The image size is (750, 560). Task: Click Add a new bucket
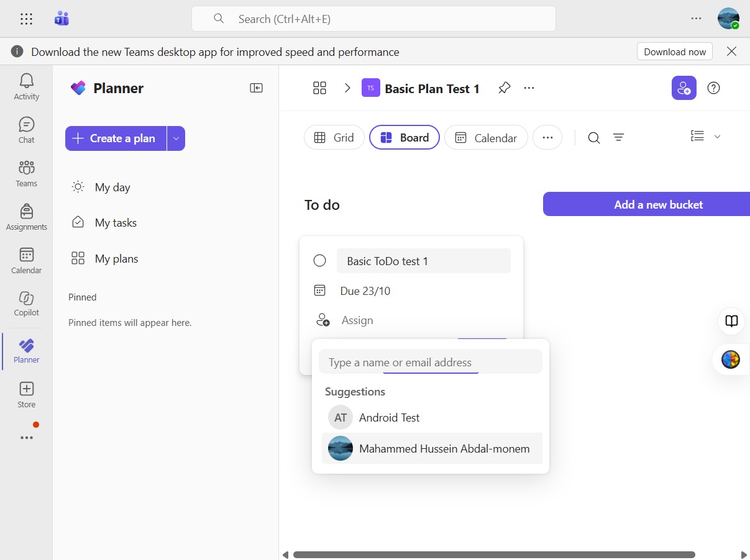click(x=647, y=204)
